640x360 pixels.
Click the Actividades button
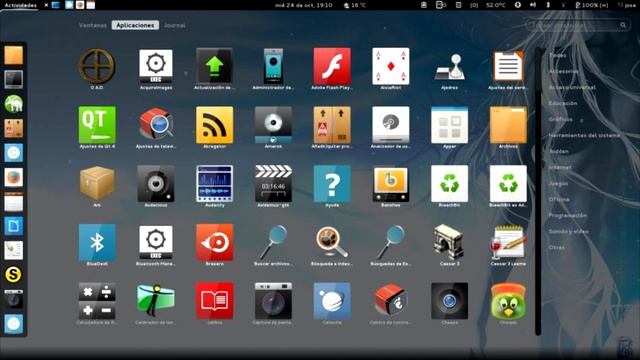pos(20,5)
